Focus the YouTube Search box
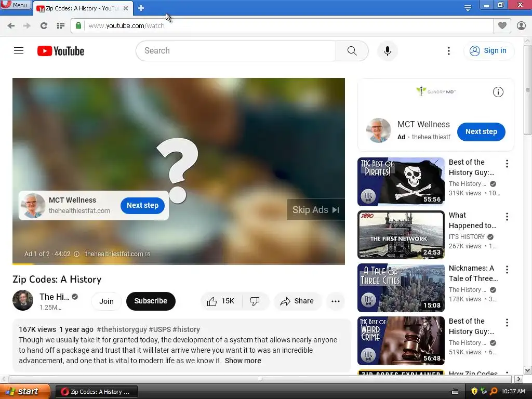 (x=236, y=51)
